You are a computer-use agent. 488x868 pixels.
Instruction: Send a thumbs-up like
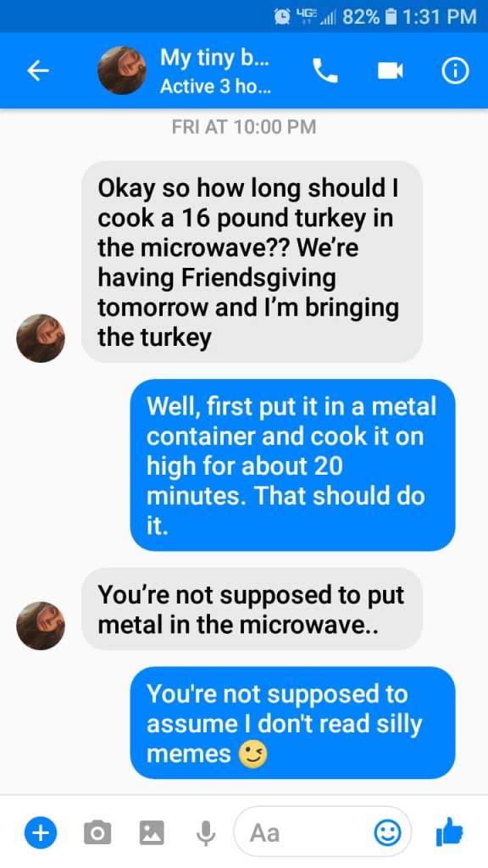(449, 832)
